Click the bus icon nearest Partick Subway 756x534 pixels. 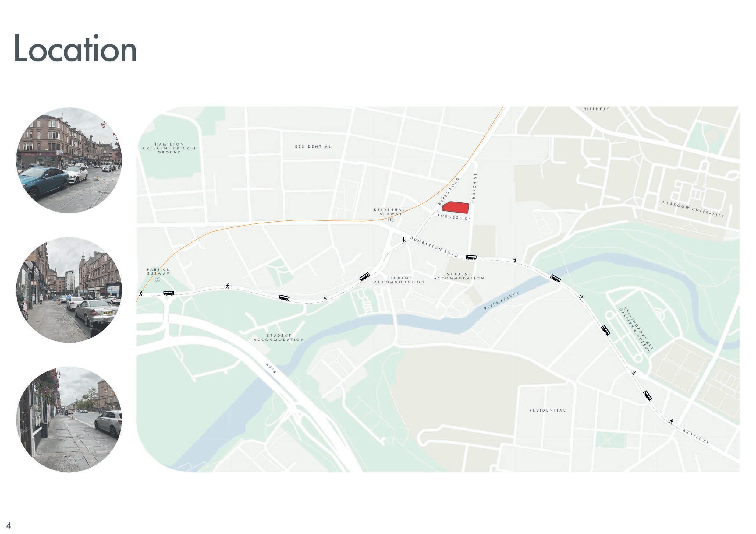click(169, 293)
